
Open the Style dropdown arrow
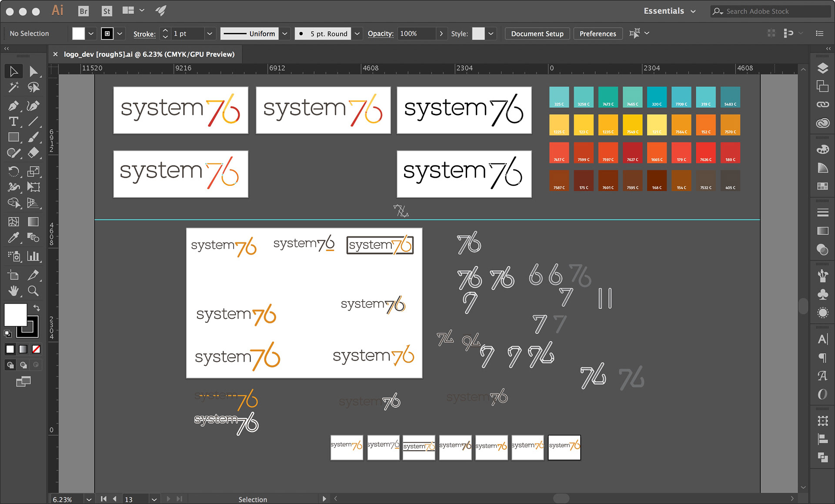(x=491, y=33)
